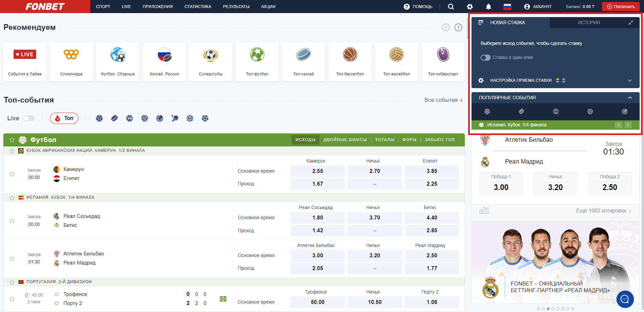Select football icon in Популярные события panel

click(x=487, y=112)
